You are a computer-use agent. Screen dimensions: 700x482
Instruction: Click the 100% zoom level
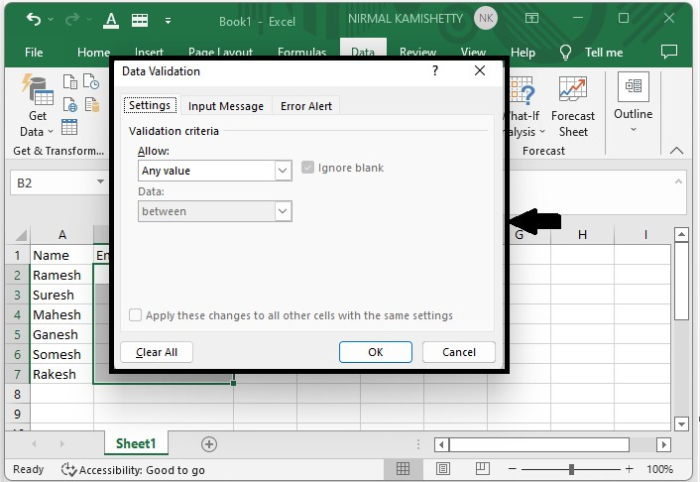pos(659,469)
